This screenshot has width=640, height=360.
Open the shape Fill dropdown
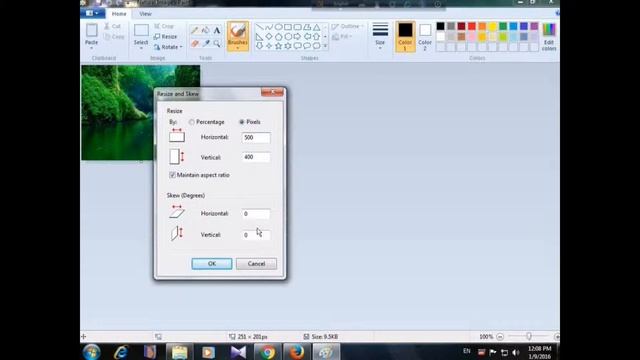pos(342,37)
